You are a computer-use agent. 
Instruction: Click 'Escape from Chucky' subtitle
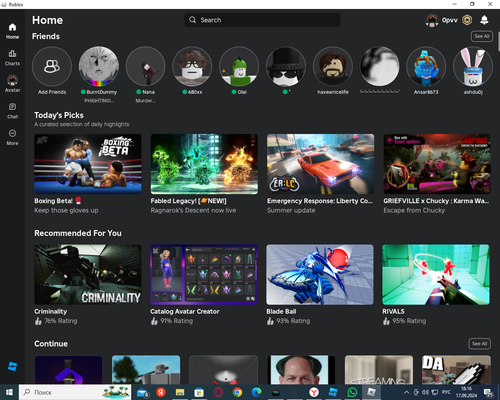point(414,210)
